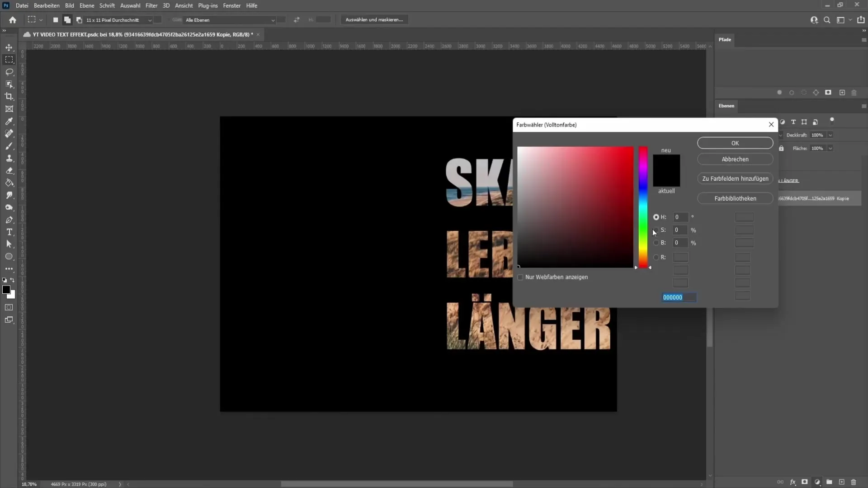Select the Paint Bucket tool

point(9,183)
